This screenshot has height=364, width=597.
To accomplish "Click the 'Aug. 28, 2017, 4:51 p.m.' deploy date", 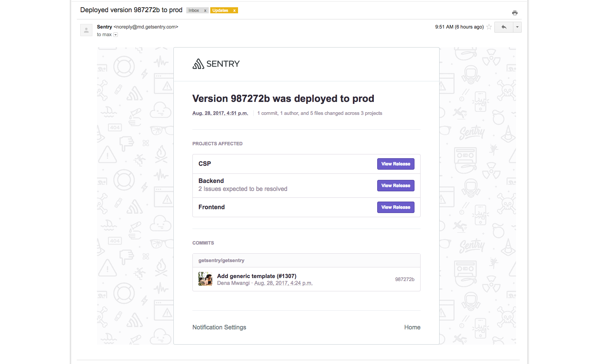I will click(x=220, y=113).
